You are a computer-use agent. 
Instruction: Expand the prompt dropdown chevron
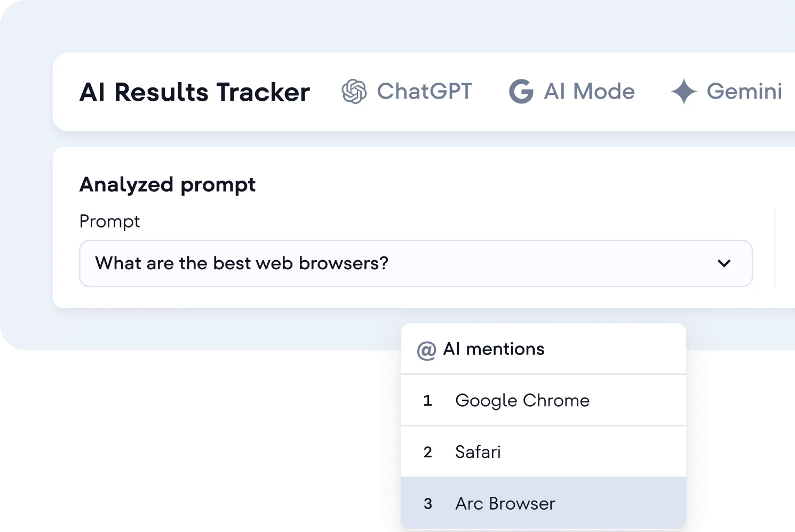click(x=724, y=263)
